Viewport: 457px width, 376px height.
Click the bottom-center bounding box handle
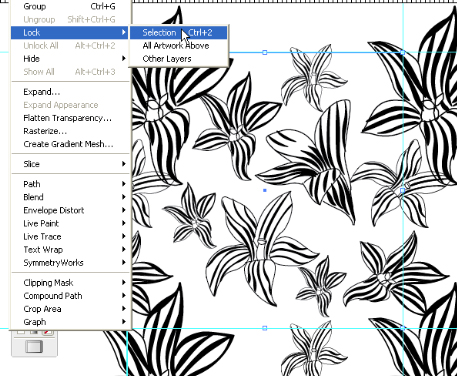265,328
